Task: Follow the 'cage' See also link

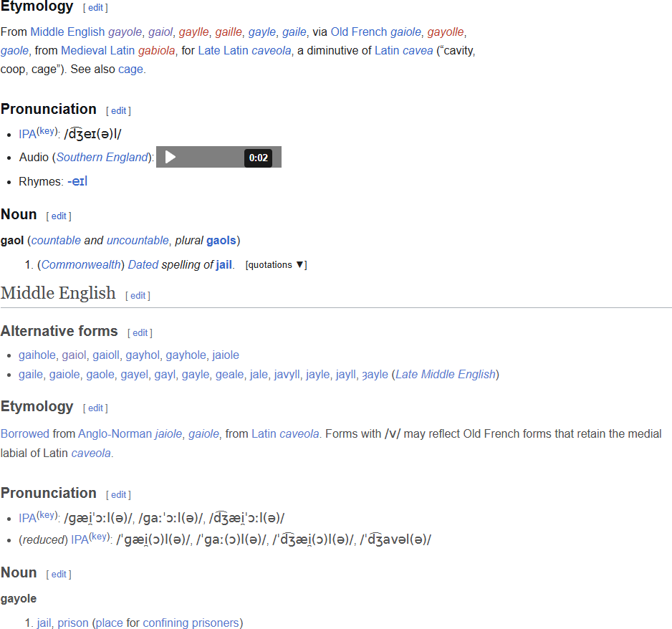Action: point(130,69)
